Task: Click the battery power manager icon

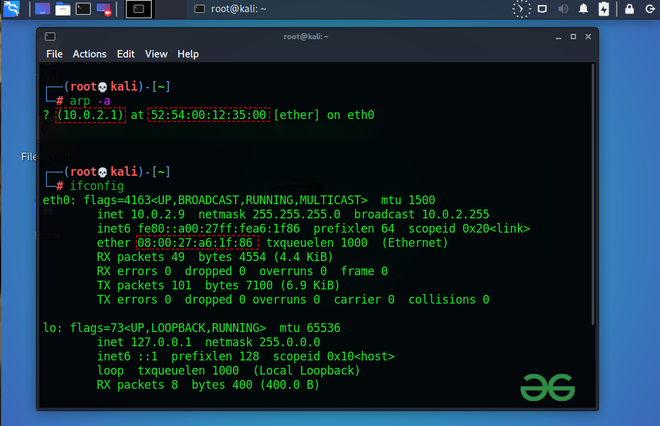Action: click(x=604, y=9)
